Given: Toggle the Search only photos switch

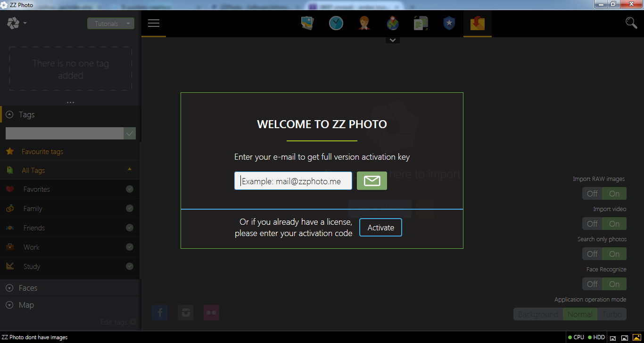Looking at the screenshot, I should coord(604,254).
